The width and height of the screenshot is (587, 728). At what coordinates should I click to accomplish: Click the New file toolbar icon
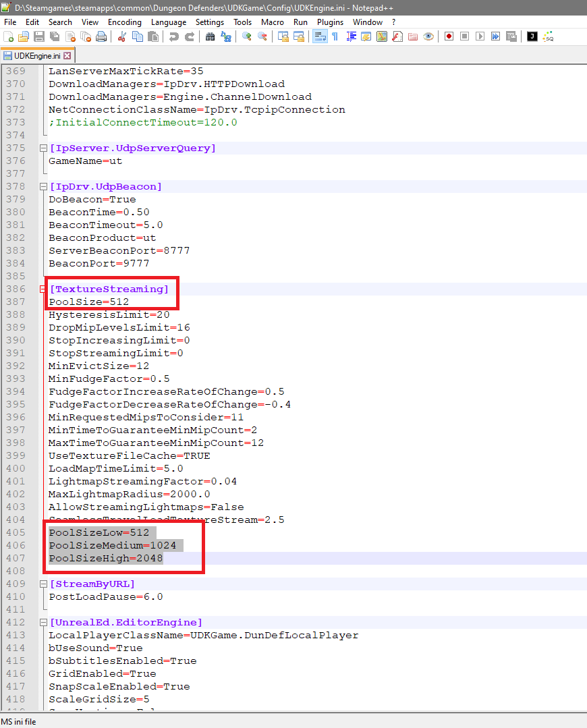click(x=9, y=36)
